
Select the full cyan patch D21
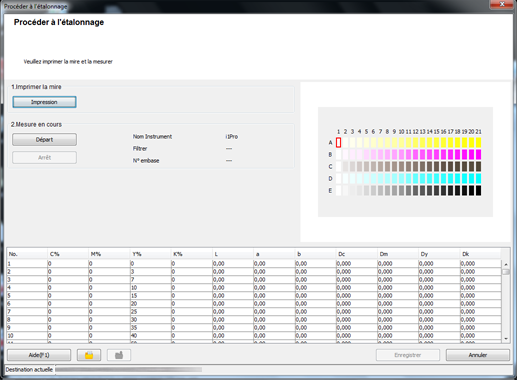(478, 178)
